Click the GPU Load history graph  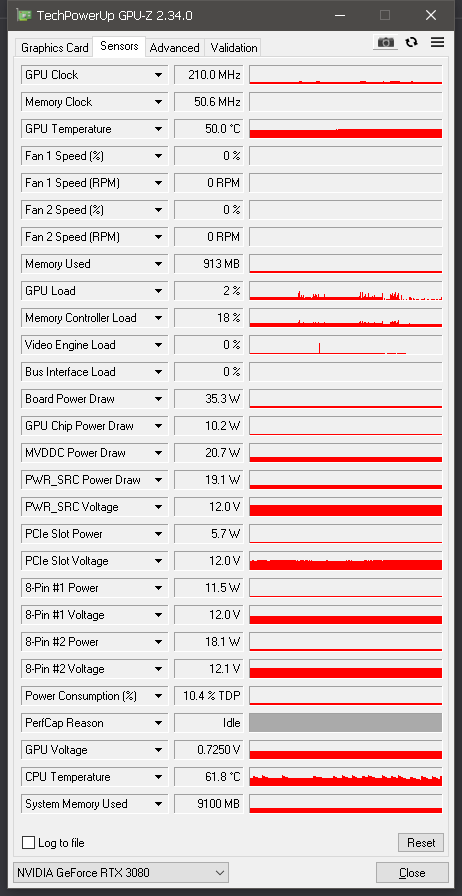[346, 291]
